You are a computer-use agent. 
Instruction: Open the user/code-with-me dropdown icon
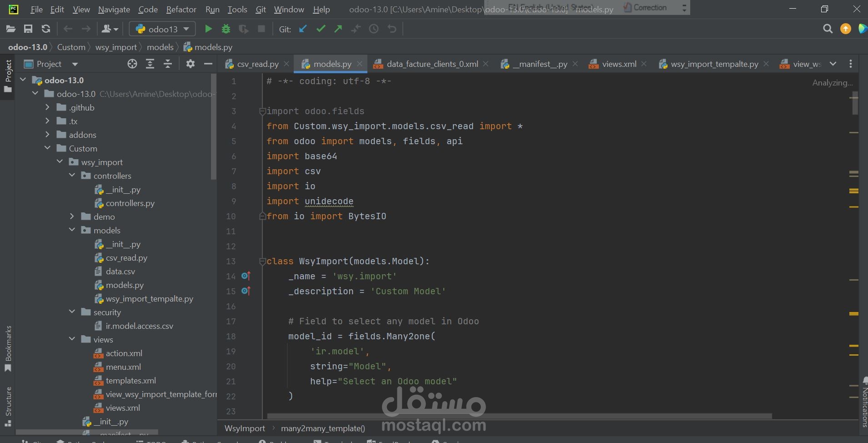tap(110, 29)
